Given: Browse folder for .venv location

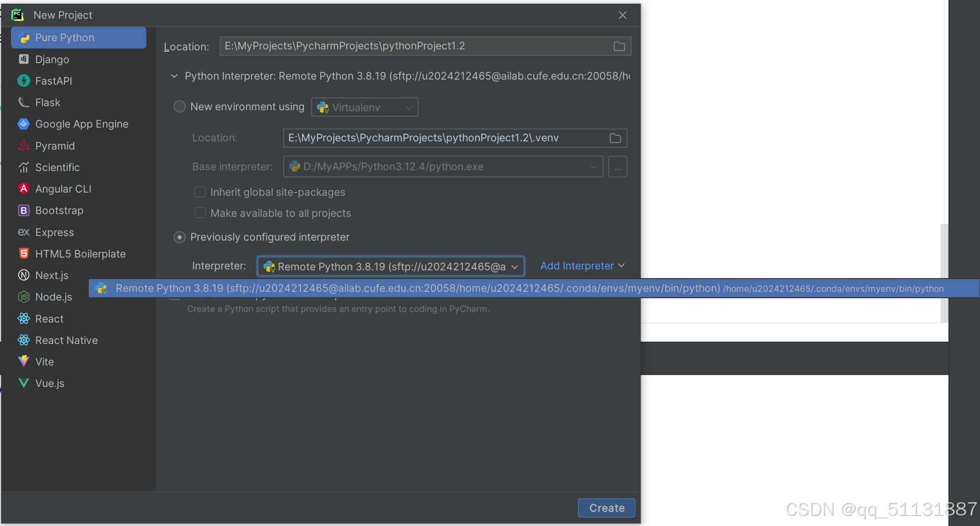Looking at the screenshot, I should (x=615, y=138).
